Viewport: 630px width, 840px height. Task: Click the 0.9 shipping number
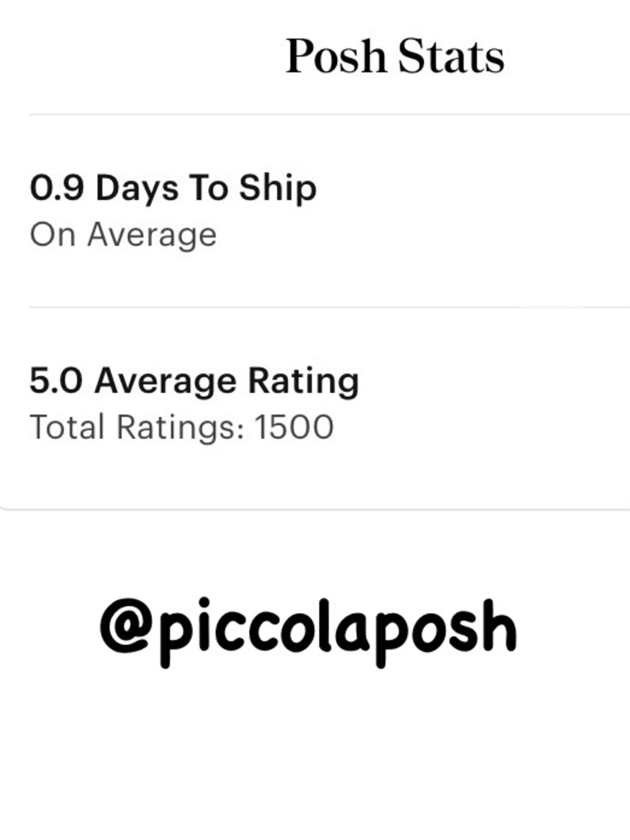pos(57,188)
